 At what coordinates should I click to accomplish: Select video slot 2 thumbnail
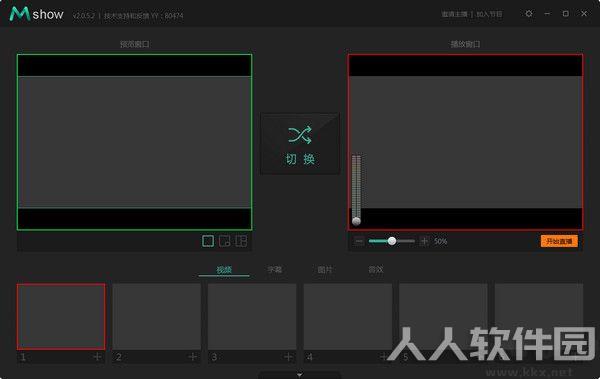157,317
